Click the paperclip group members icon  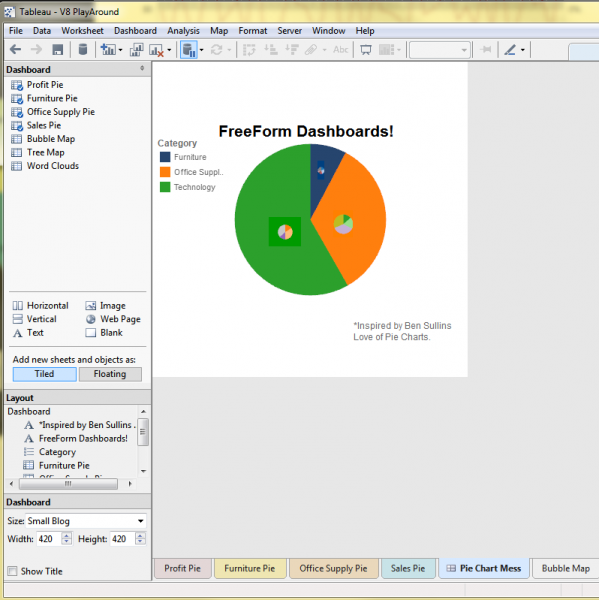311,49
